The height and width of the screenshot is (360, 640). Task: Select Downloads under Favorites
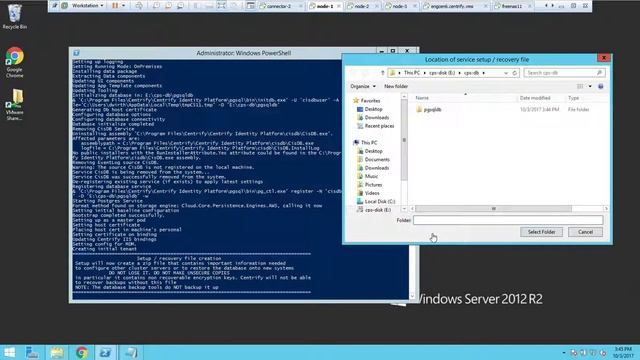click(x=373, y=118)
